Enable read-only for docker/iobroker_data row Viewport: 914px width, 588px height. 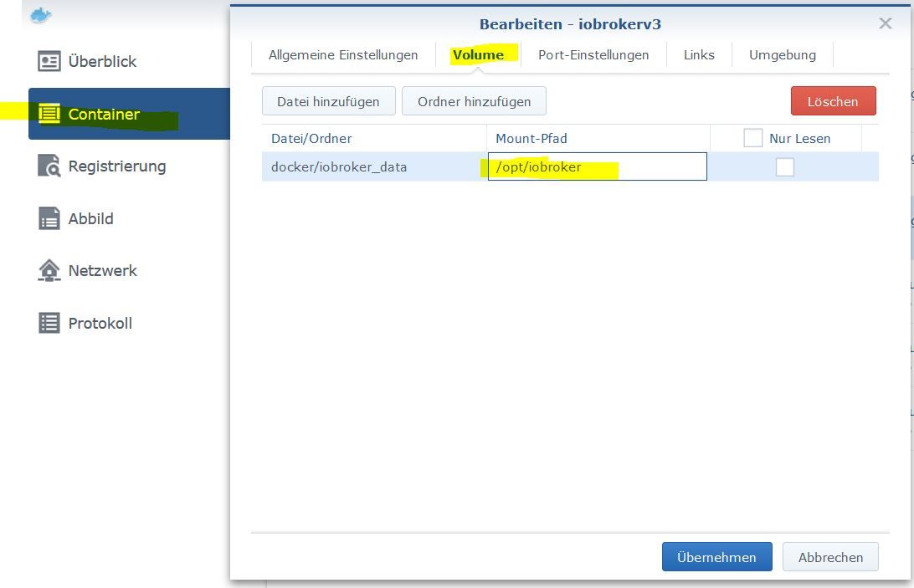tap(784, 166)
